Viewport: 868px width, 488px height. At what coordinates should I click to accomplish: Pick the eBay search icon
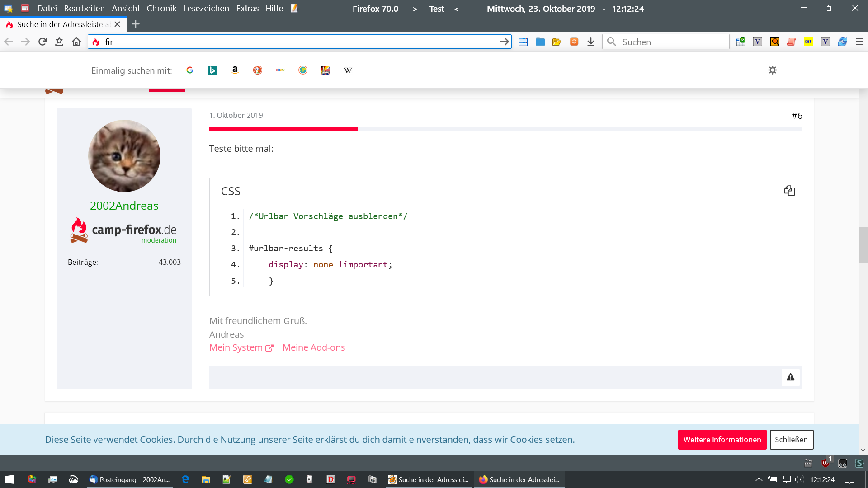(x=280, y=70)
